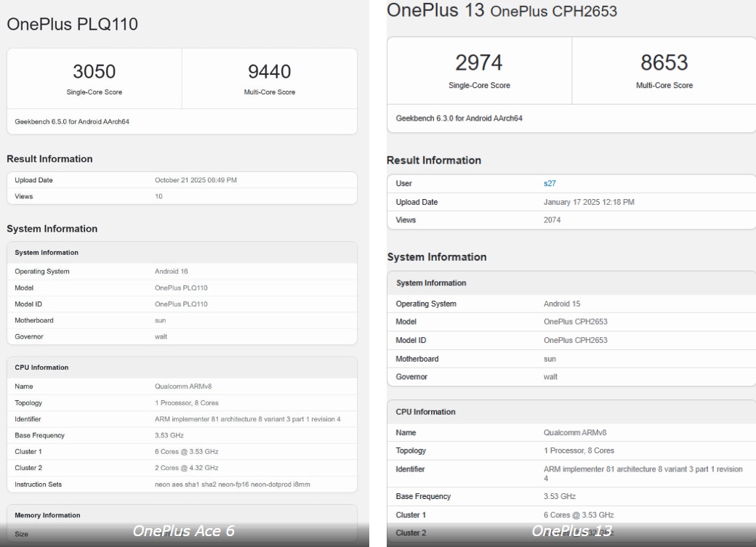The width and height of the screenshot is (756, 547).
Task: Click the '2 Cores @ 4.32 GHz' value
Action: click(x=187, y=468)
